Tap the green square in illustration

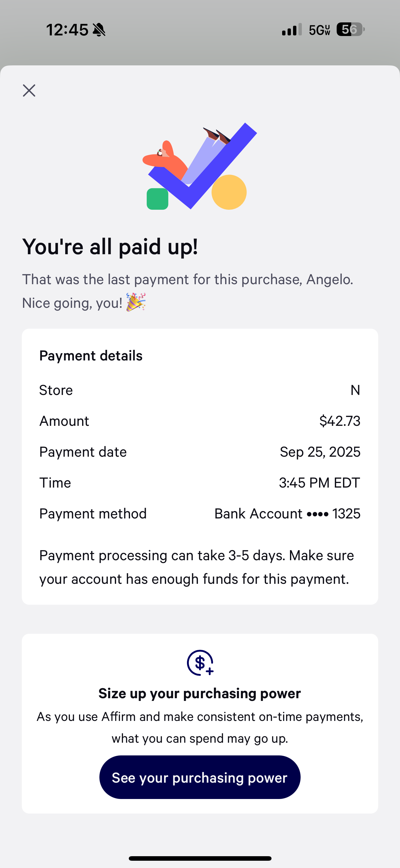(x=158, y=199)
